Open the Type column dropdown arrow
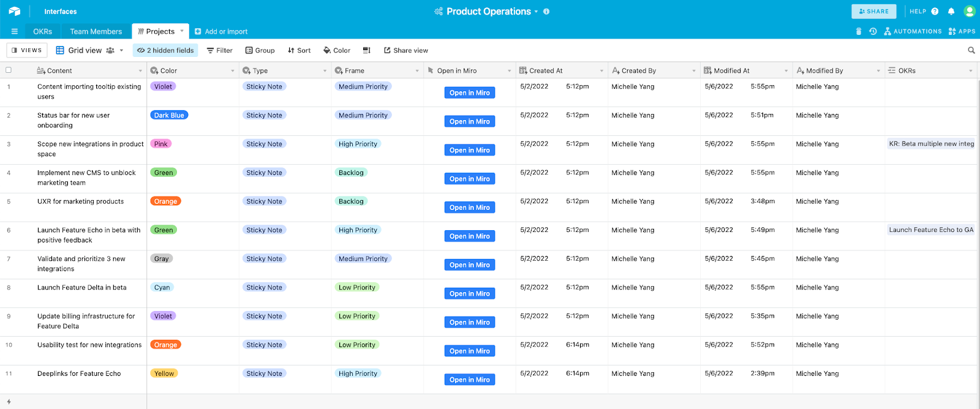 (325, 71)
